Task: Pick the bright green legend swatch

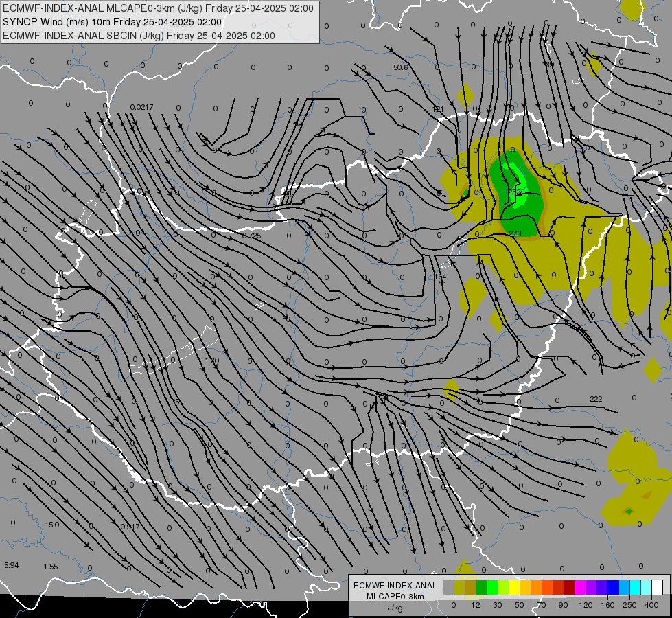Action: coord(493,587)
